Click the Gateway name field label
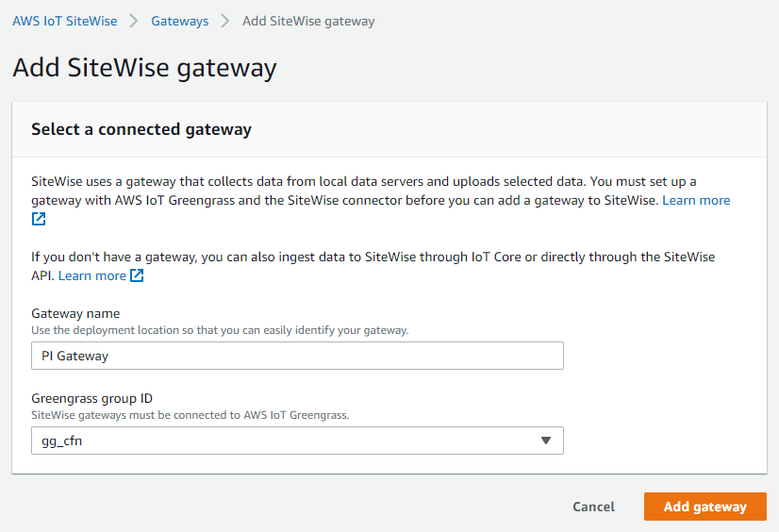This screenshot has width=779, height=532. tap(75, 313)
